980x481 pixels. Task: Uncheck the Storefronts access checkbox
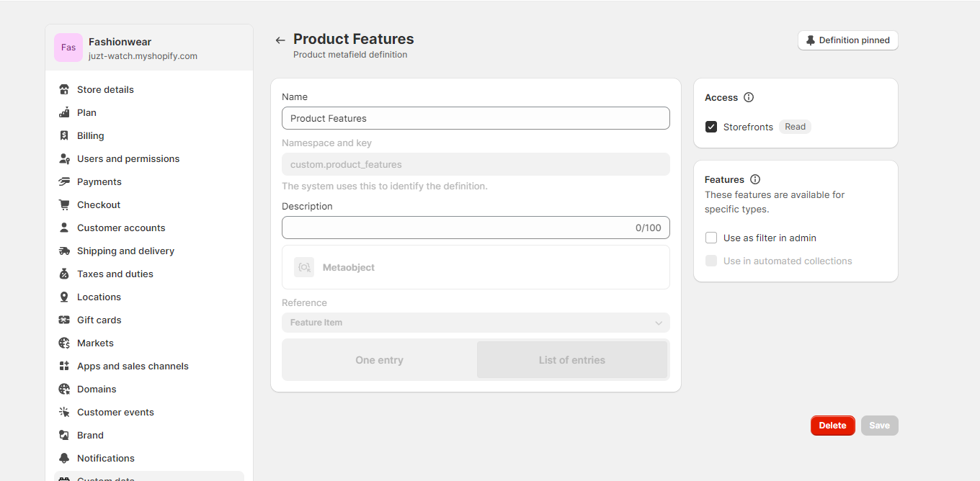point(711,127)
